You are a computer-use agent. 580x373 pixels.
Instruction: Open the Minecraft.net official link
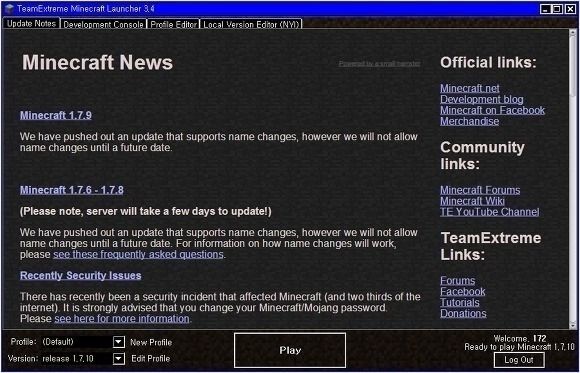pyautogui.click(x=470, y=88)
